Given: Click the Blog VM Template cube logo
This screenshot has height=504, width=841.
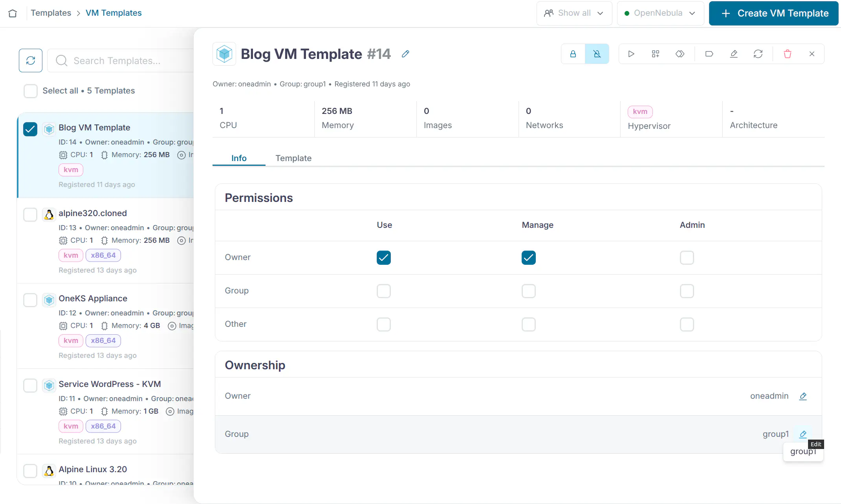Looking at the screenshot, I should point(224,54).
